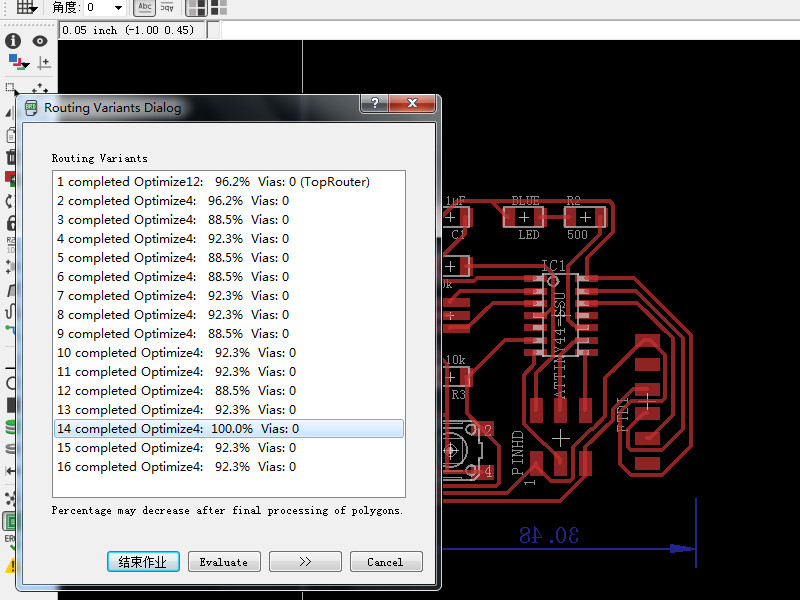Select routing variant 12 row
Viewport: 800px width, 600px height.
point(229,391)
